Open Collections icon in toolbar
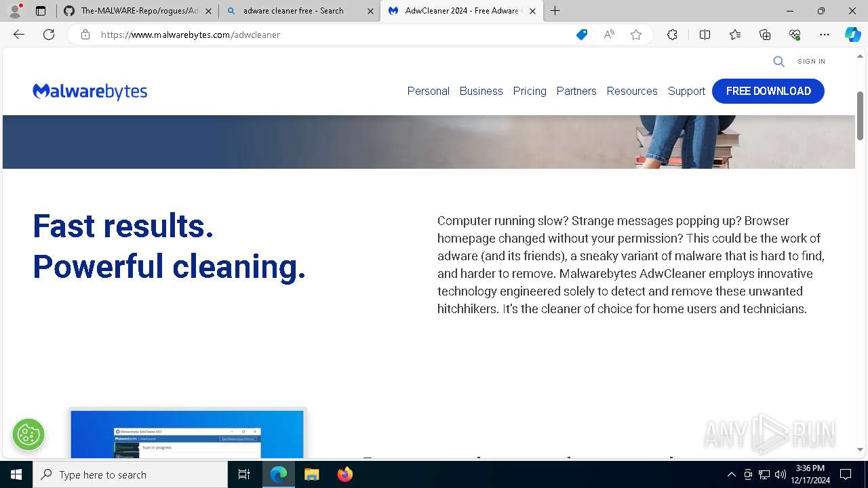Screen dimensions: 868x488 [x=765, y=35]
